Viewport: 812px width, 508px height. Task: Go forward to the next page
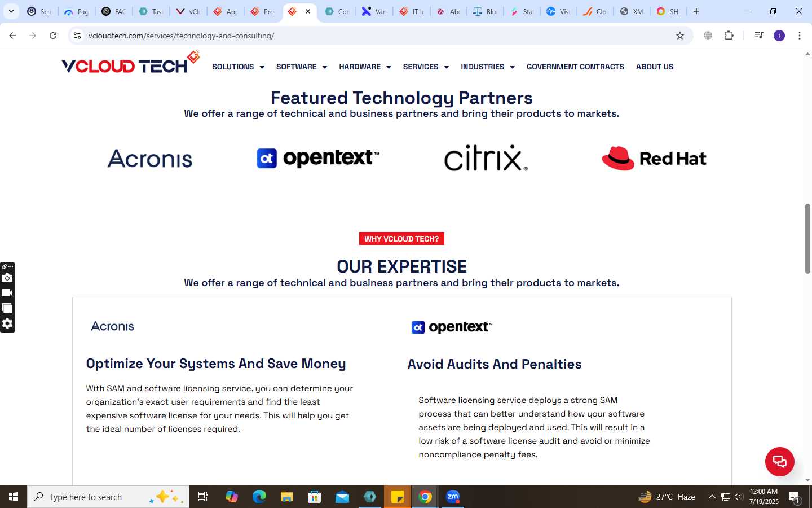33,36
